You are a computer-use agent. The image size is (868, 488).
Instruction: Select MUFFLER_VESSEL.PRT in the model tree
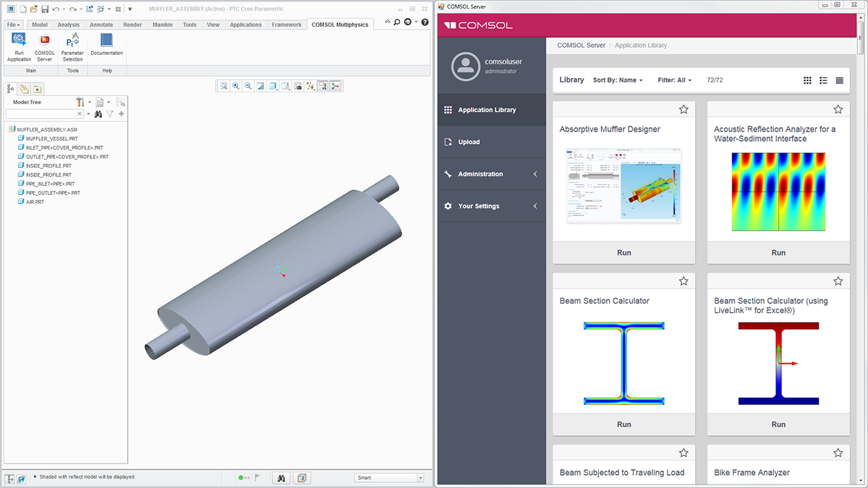point(51,139)
